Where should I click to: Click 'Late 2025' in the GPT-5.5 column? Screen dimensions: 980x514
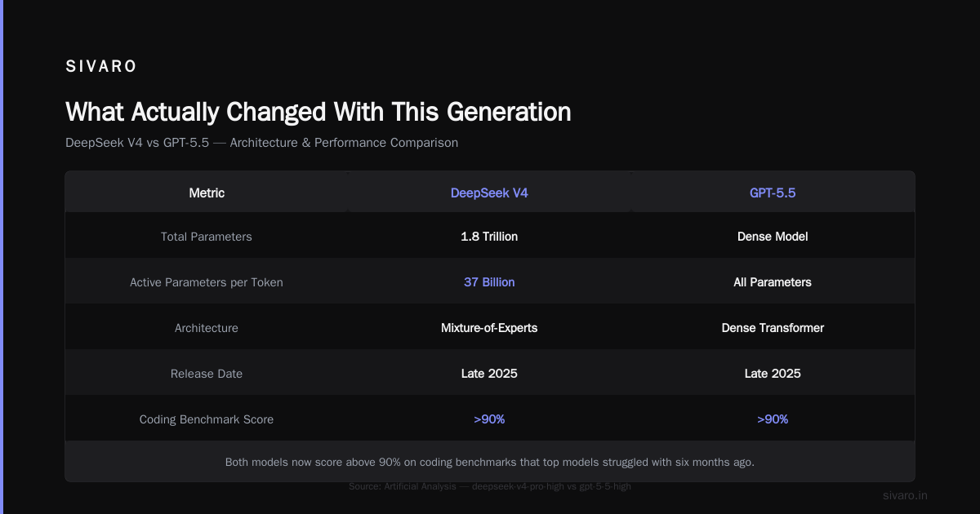pyautogui.click(x=773, y=374)
